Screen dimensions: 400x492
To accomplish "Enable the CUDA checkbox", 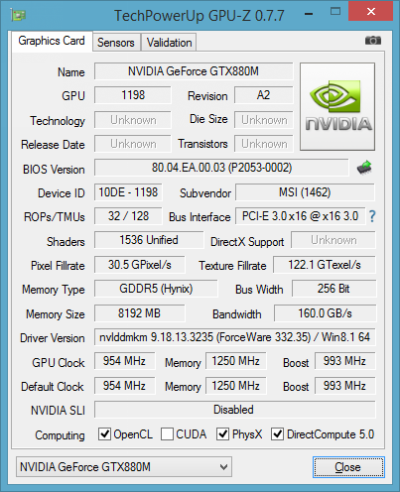I will coord(167,434).
